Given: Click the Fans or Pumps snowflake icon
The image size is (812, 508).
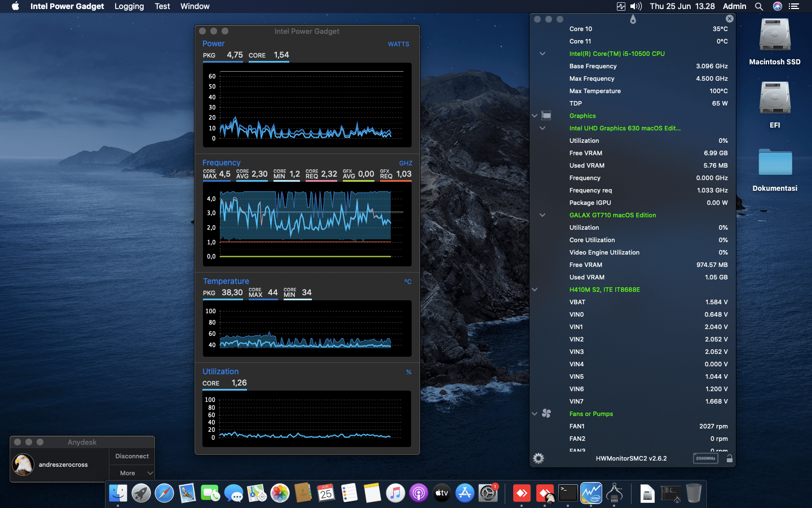Looking at the screenshot, I should click(x=546, y=413).
